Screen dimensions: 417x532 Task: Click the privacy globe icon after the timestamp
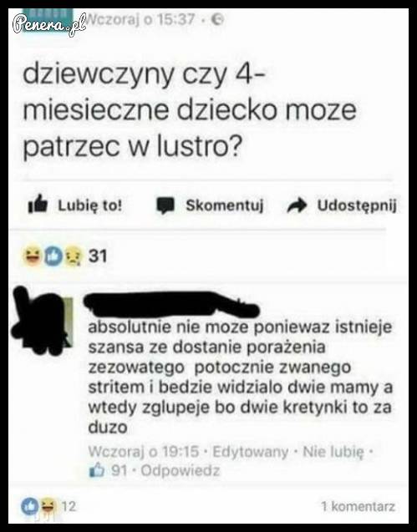coord(217,20)
